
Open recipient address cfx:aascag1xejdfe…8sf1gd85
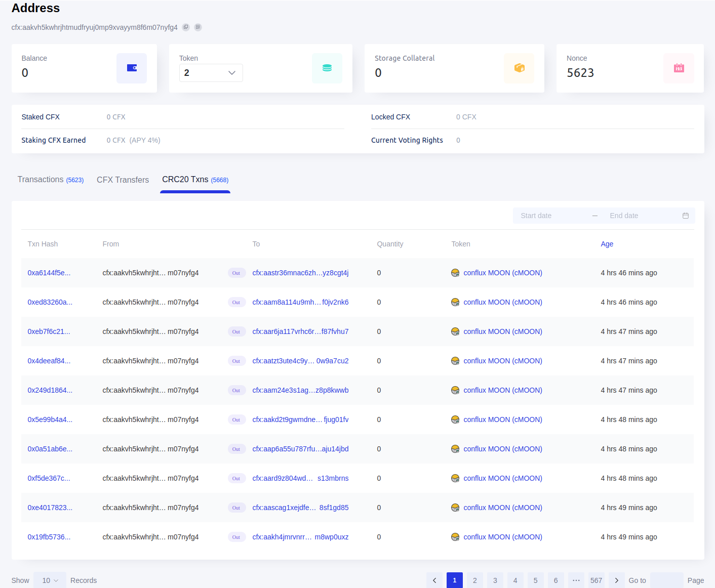coord(300,508)
